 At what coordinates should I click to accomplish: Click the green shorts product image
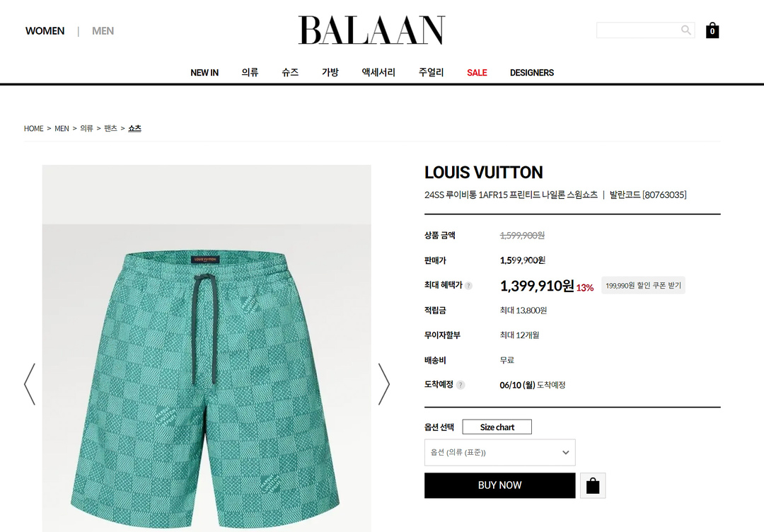point(207,348)
